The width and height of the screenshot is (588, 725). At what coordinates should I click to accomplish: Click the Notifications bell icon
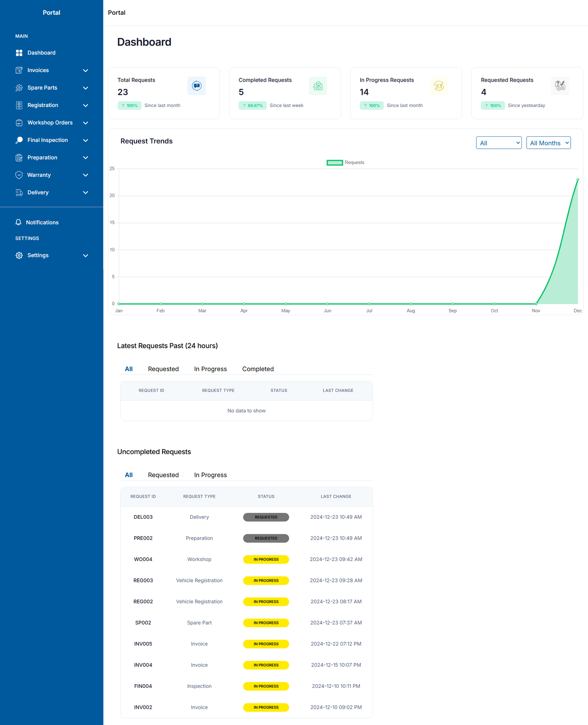pyautogui.click(x=18, y=222)
